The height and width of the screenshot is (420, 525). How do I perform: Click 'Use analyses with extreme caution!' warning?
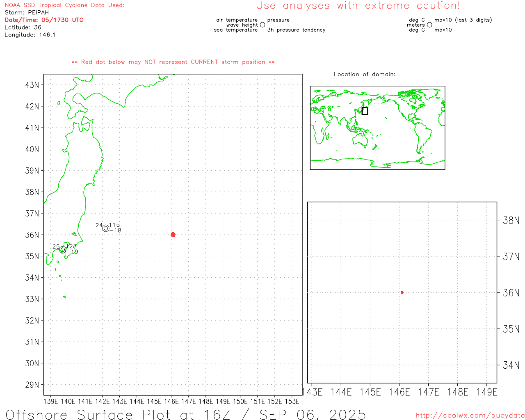(x=358, y=5)
